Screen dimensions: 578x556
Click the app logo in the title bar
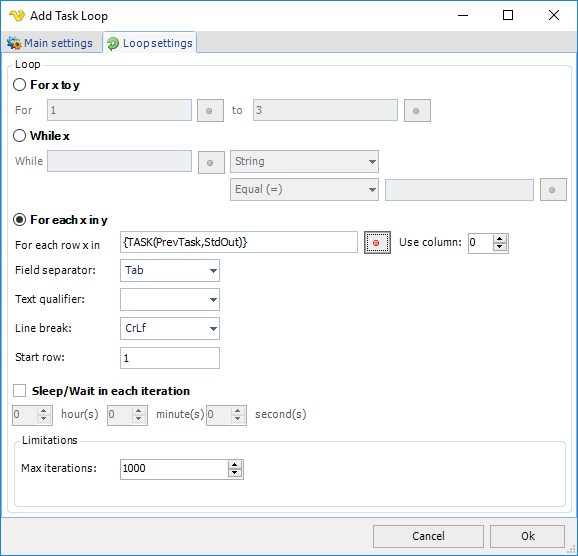click(x=17, y=16)
